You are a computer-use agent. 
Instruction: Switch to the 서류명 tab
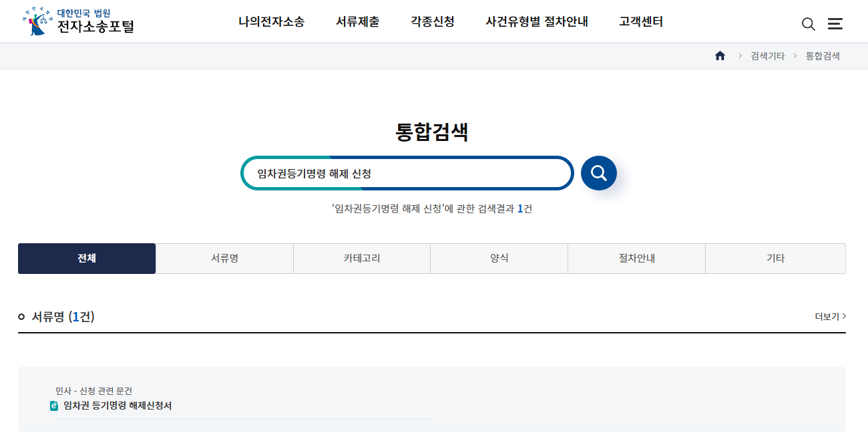point(224,258)
